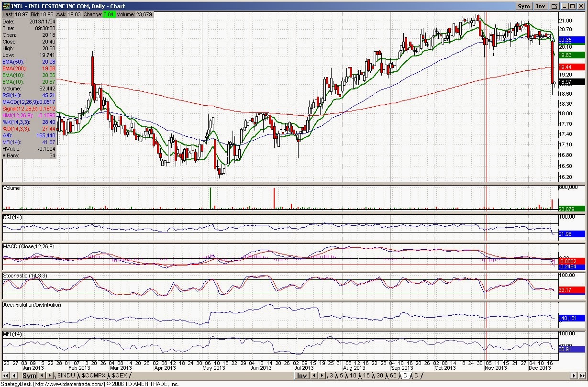Click the MFI (14) panel title
This screenshot has height=387, width=588.
(12, 333)
